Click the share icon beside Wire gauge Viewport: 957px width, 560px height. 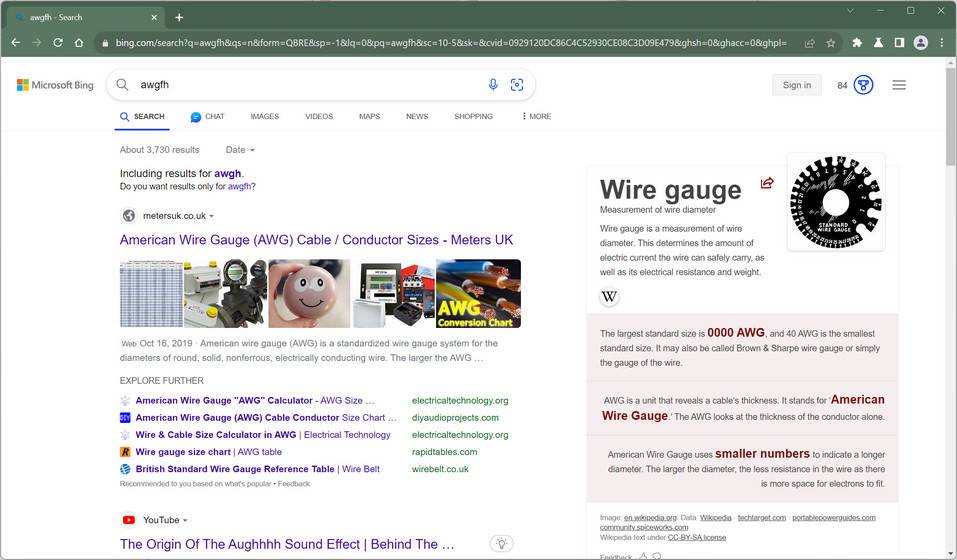(x=767, y=182)
